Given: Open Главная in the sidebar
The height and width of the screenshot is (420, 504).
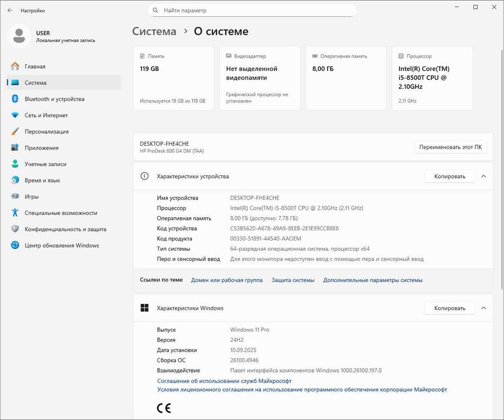Looking at the screenshot, I should pos(64,66).
